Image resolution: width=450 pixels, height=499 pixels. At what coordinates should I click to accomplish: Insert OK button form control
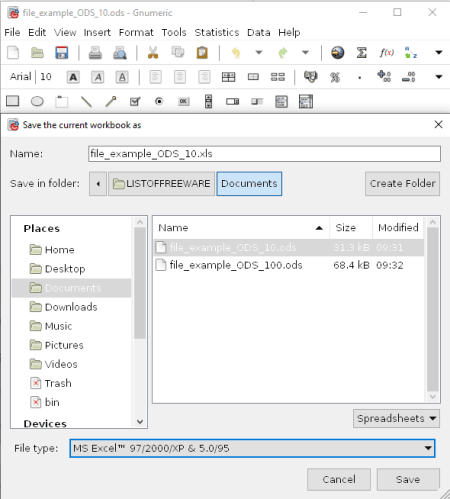[x=184, y=101]
